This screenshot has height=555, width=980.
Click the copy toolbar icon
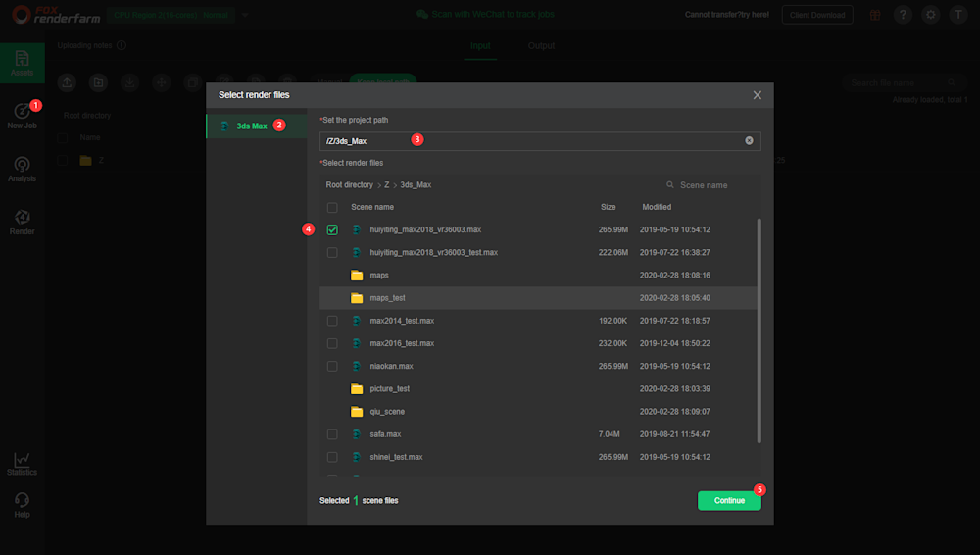point(193,82)
